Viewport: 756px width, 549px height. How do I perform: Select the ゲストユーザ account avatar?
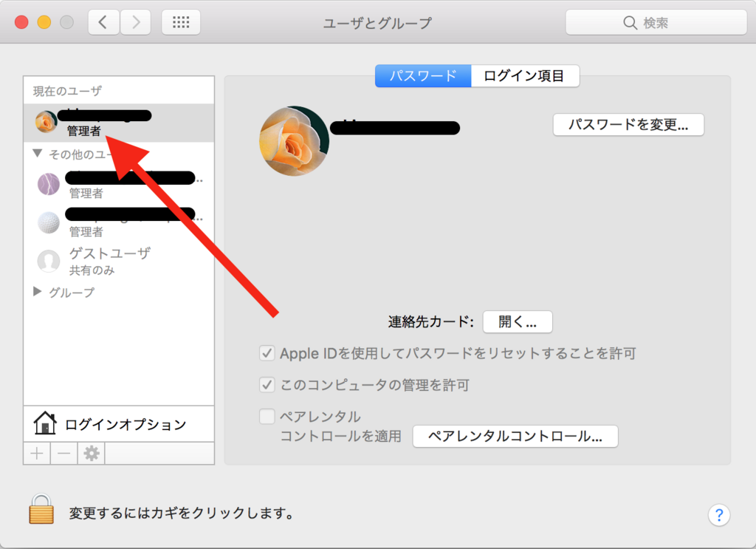pyautogui.click(x=48, y=260)
